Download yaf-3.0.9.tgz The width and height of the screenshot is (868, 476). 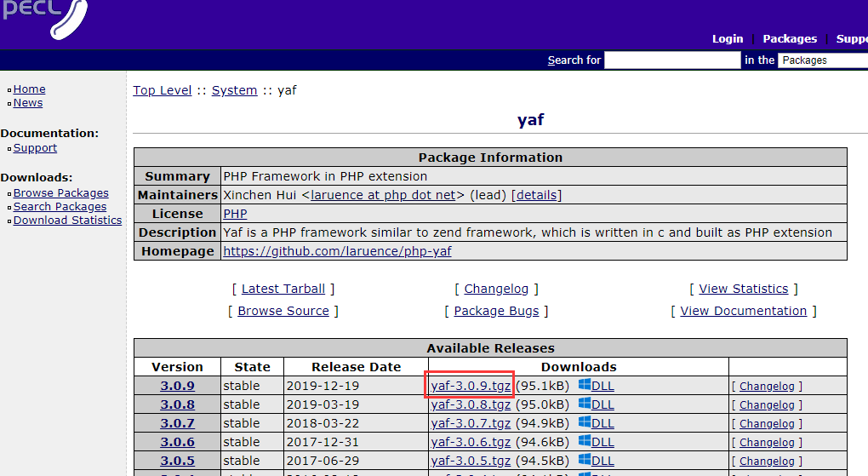click(471, 386)
